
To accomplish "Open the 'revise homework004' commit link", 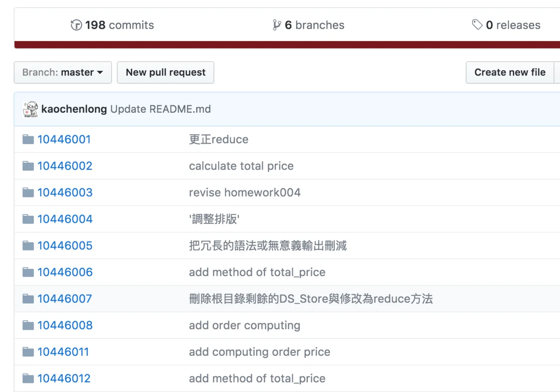I will (x=245, y=193).
